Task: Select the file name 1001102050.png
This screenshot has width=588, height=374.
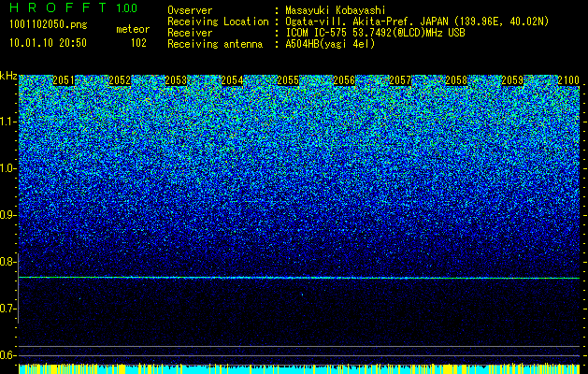Action: pyautogui.click(x=49, y=24)
